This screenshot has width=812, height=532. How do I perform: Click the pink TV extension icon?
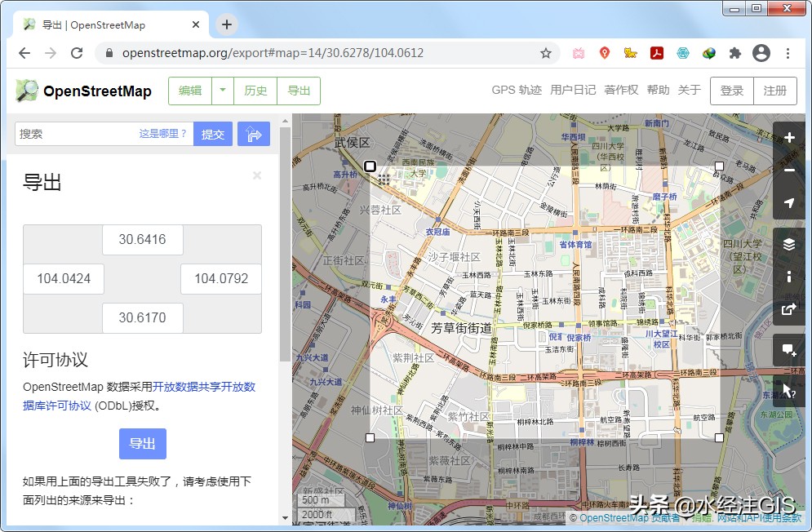(x=579, y=53)
